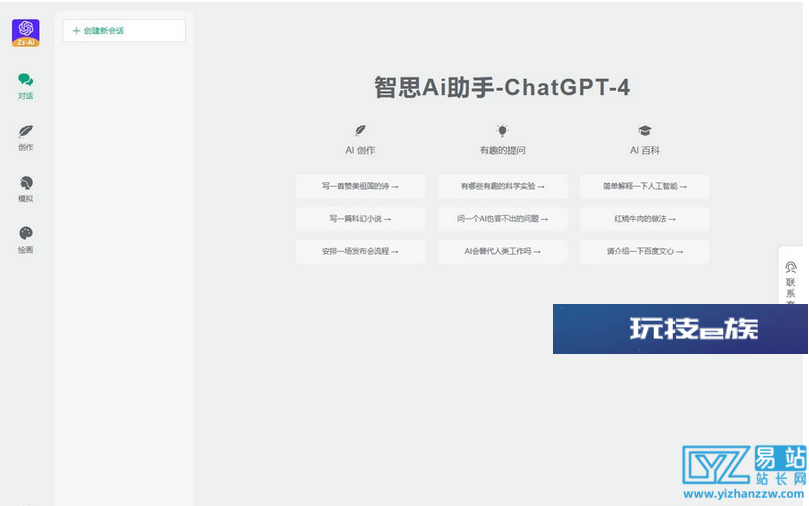The width and height of the screenshot is (809, 506).
Task: Click the AI 创作 column heading
Action: (x=360, y=150)
